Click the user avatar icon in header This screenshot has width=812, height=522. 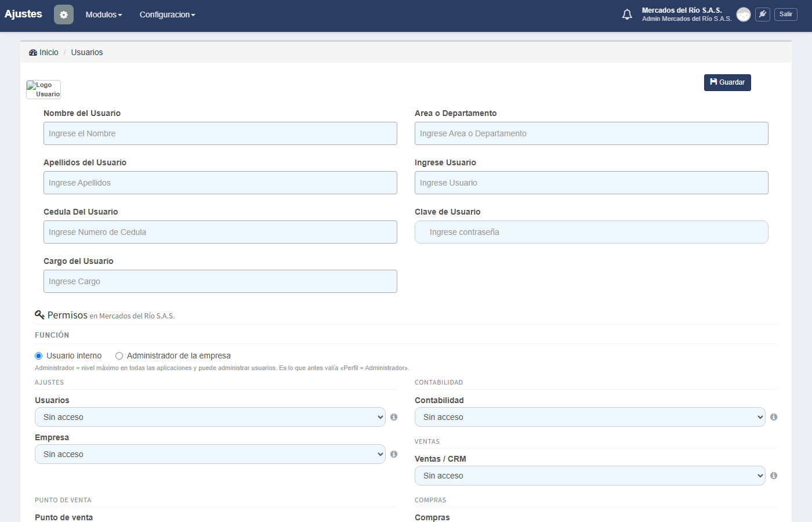(744, 14)
